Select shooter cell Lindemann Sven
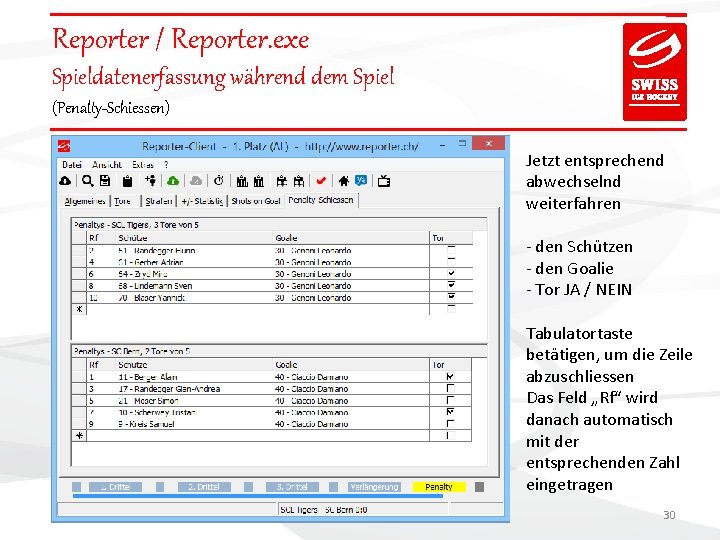 pos(194,286)
